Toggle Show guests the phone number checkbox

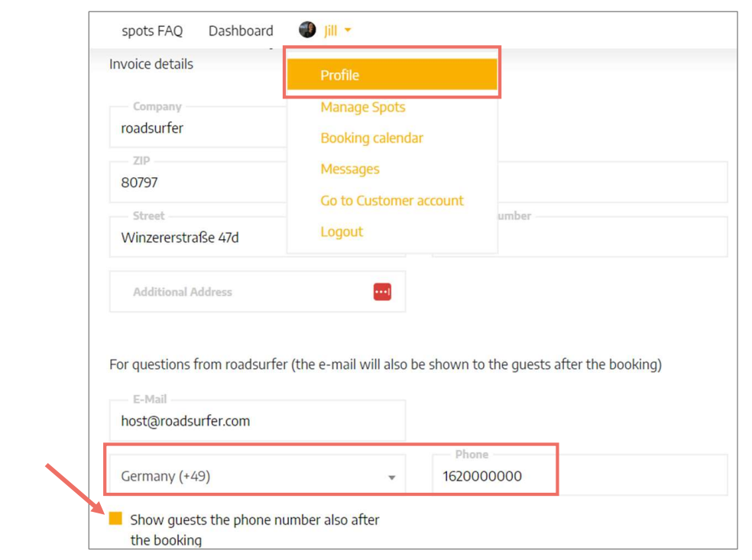[x=115, y=518]
